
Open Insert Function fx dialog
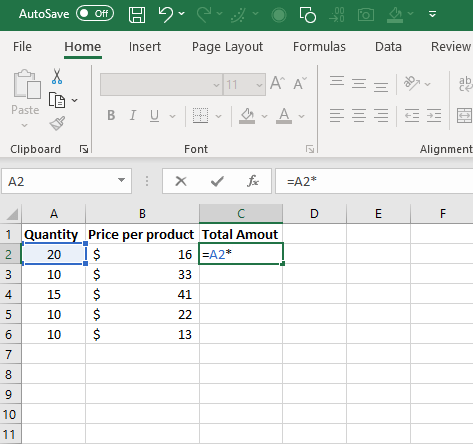point(253,181)
